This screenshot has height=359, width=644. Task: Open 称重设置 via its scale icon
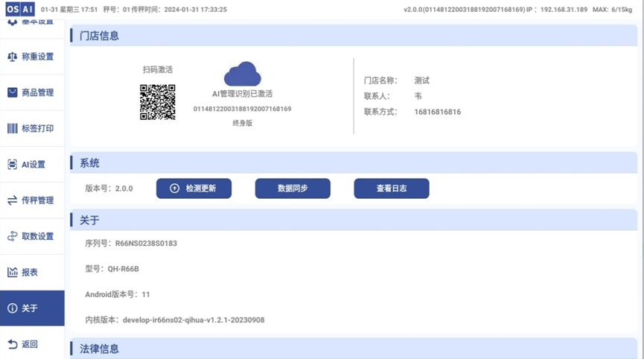tap(12, 57)
